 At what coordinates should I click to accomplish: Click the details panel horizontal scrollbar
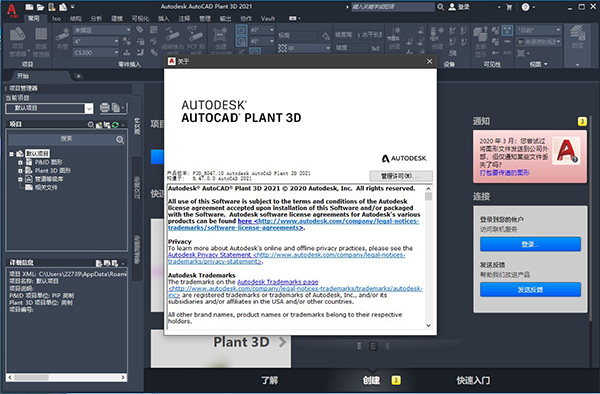tap(67, 377)
